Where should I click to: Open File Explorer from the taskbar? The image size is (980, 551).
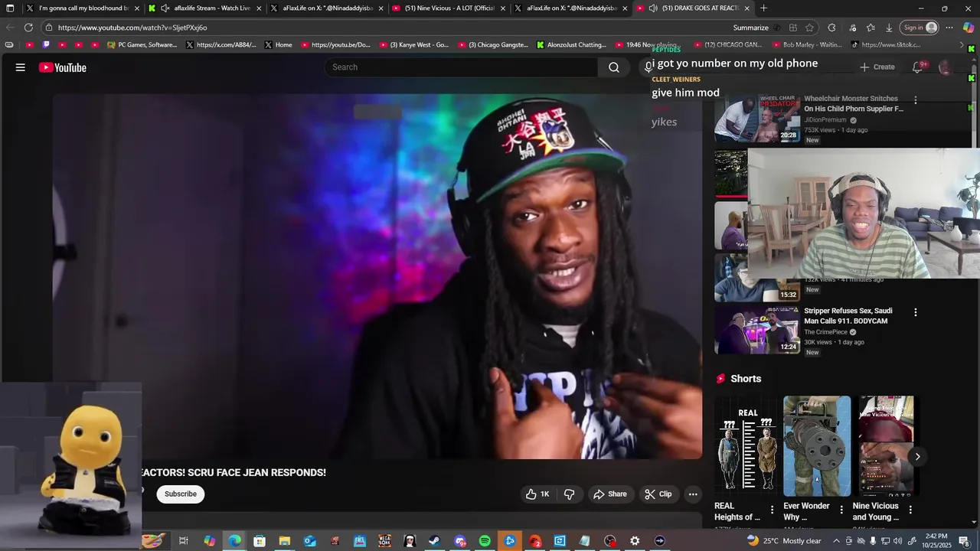click(x=284, y=541)
